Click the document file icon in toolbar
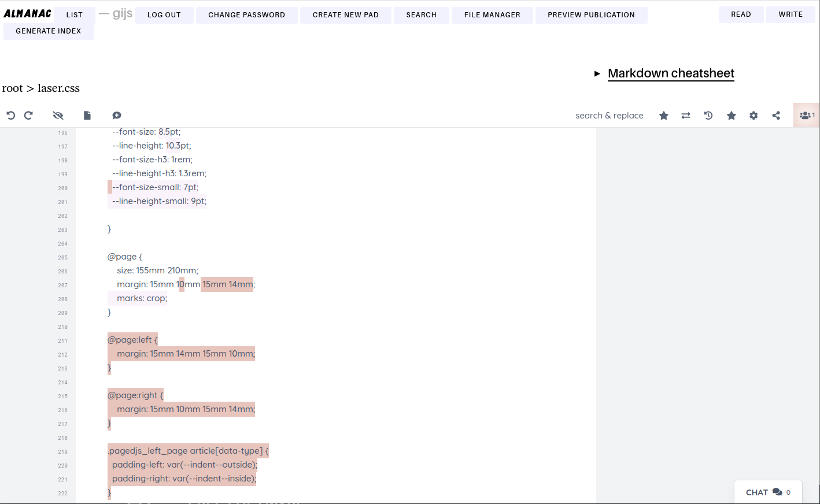The height and width of the screenshot is (504, 820). (x=87, y=116)
